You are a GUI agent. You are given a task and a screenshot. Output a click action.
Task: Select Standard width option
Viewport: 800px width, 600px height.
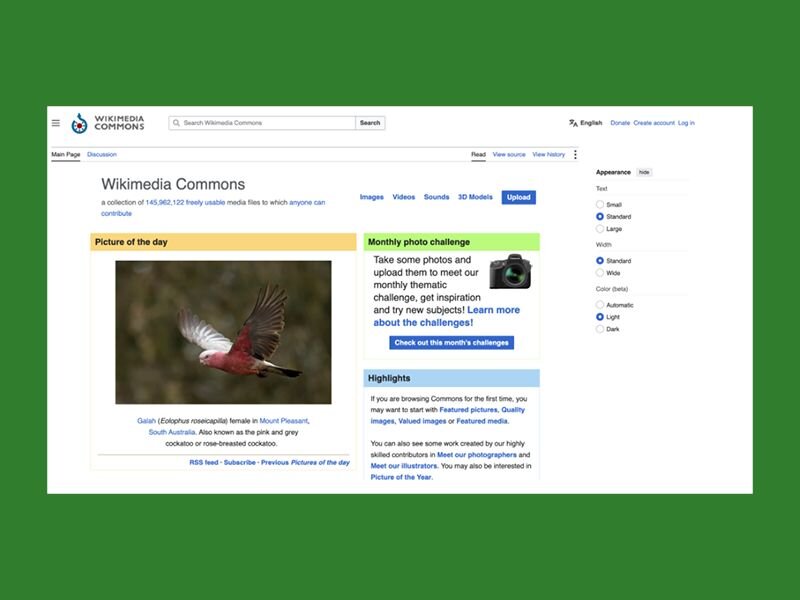(x=600, y=261)
